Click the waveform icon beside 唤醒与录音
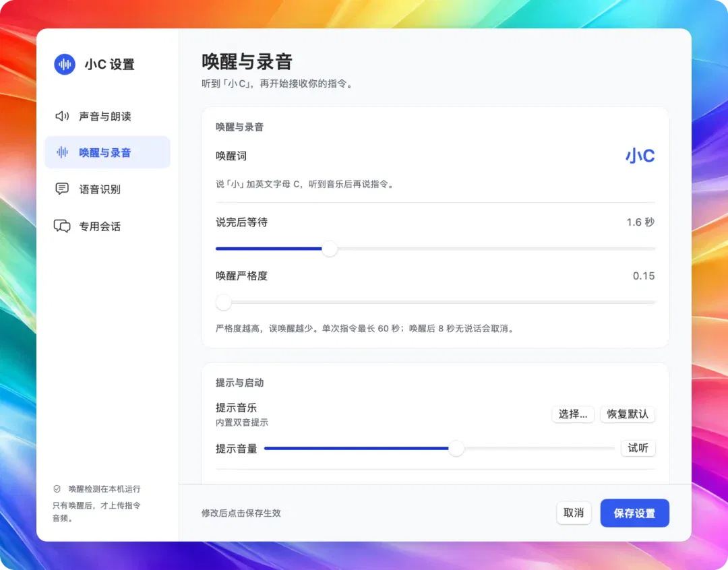 62,152
